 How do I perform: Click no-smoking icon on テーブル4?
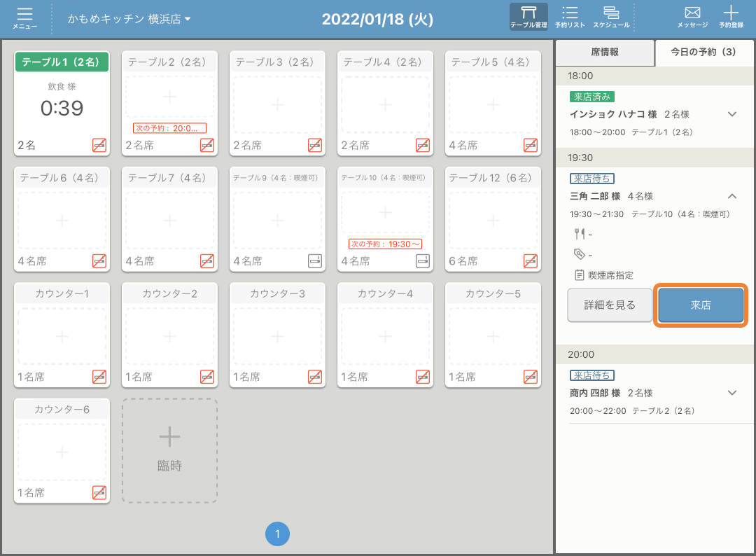pos(422,145)
